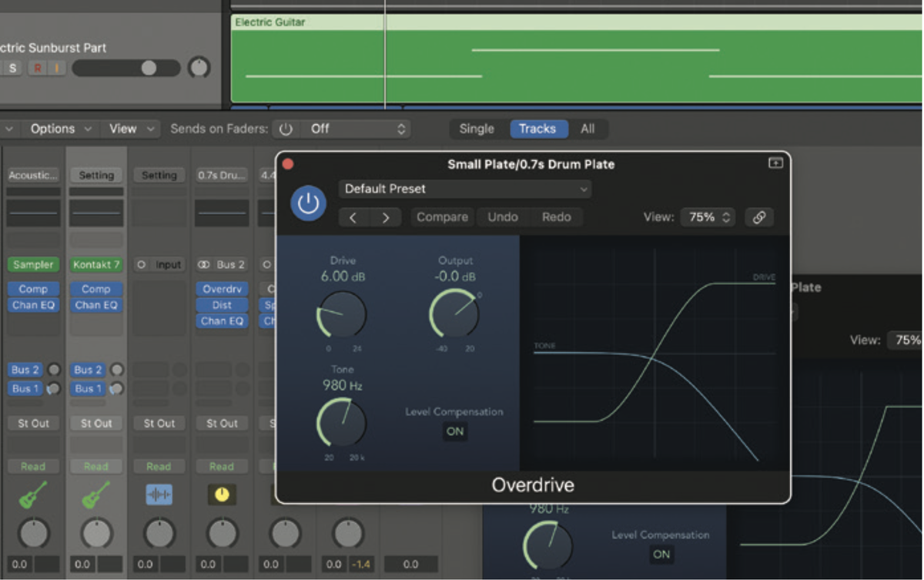Image resolution: width=924 pixels, height=580 pixels.
Task: Enable Level Compensation in Overdrive
Action: tap(454, 431)
